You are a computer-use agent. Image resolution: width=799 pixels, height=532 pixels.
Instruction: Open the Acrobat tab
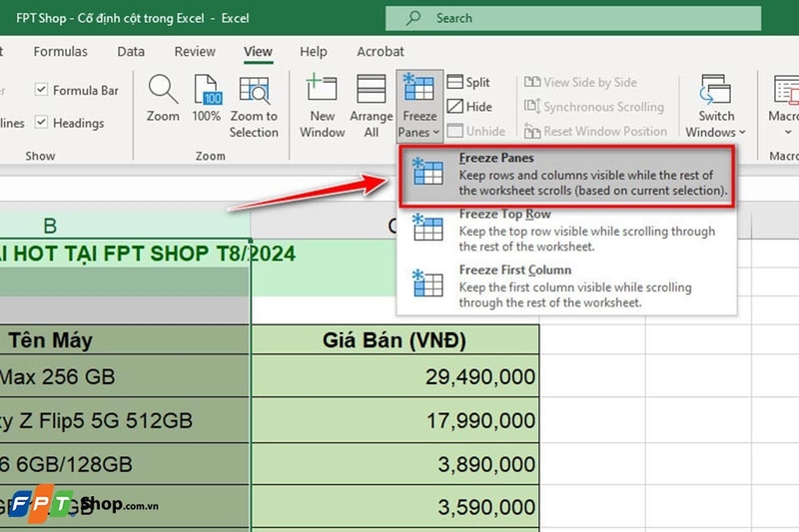381,52
